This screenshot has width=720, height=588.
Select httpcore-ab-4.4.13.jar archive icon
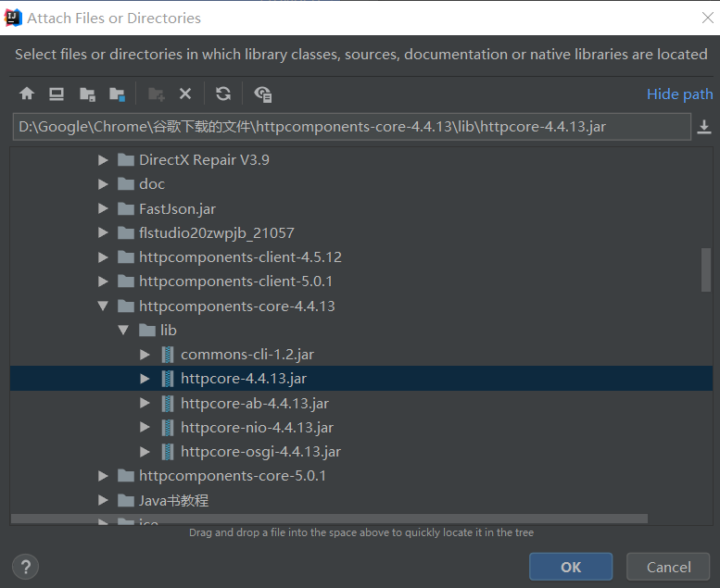click(168, 404)
